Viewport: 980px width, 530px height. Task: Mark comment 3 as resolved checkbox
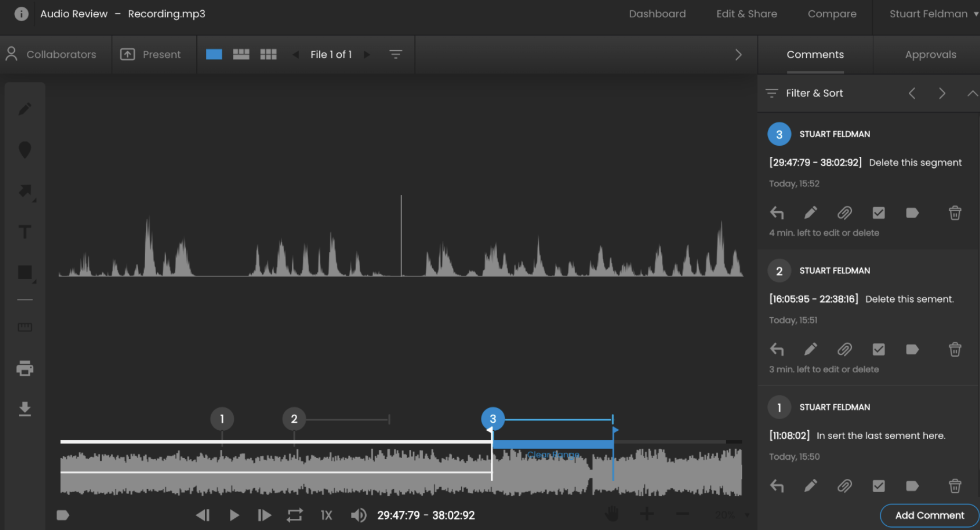coord(878,213)
